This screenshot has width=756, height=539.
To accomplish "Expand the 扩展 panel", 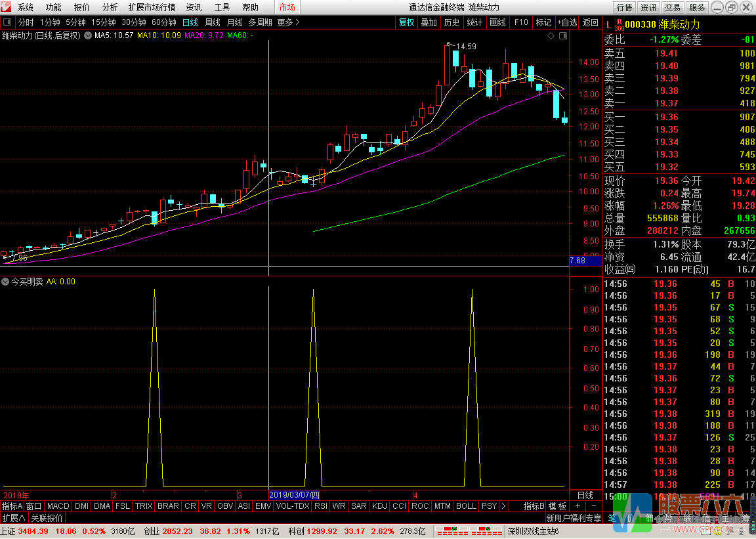I will coord(14,518).
